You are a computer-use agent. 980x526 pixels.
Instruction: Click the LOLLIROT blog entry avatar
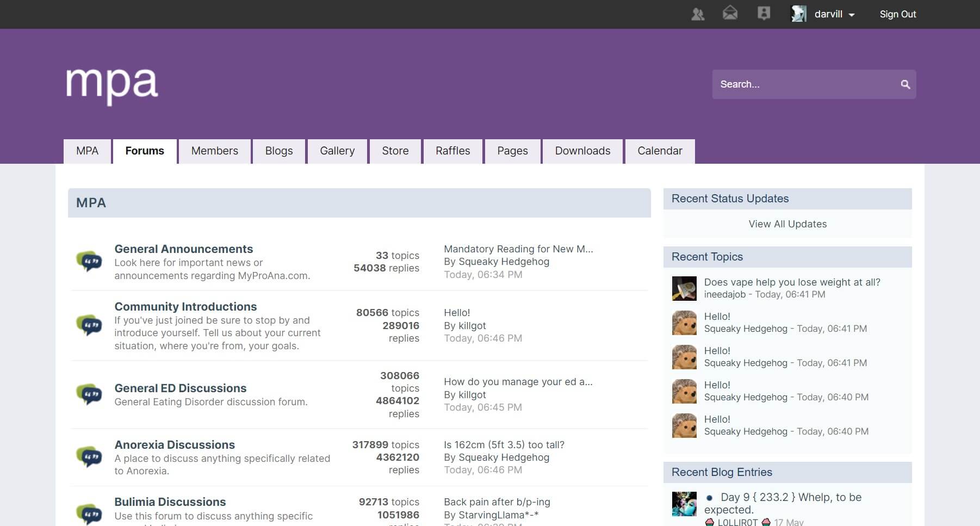click(684, 504)
